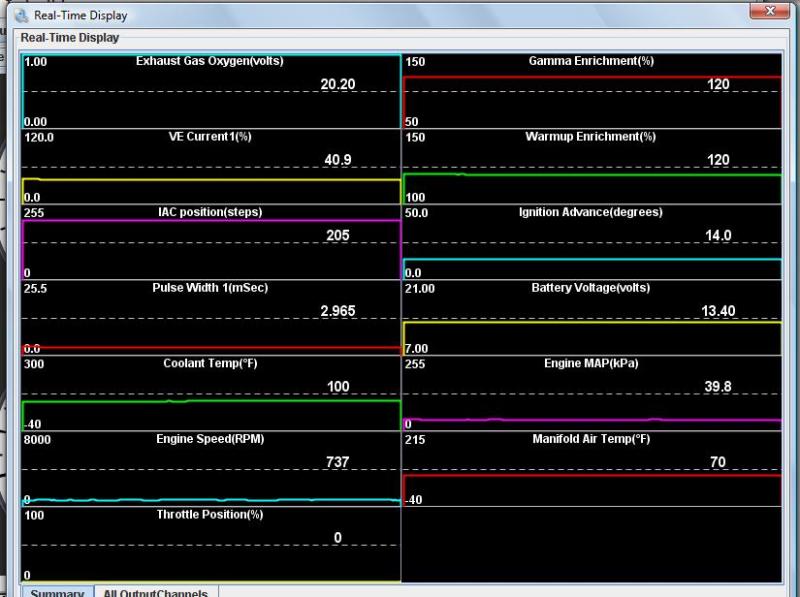The height and width of the screenshot is (597, 800).
Task: Click the Gamma Enrichment graph panel
Action: [x=591, y=91]
